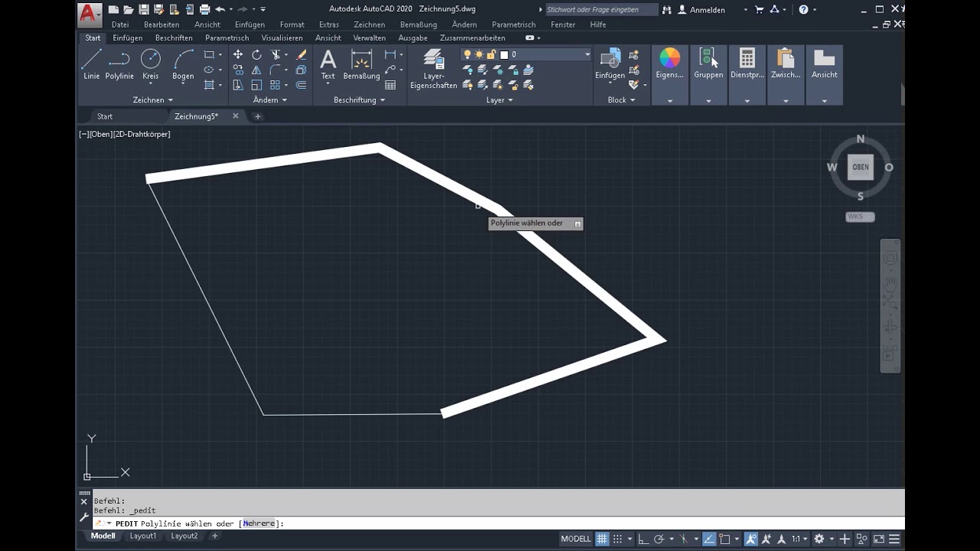Click the Anmelden sign-in button

(701, 10)
